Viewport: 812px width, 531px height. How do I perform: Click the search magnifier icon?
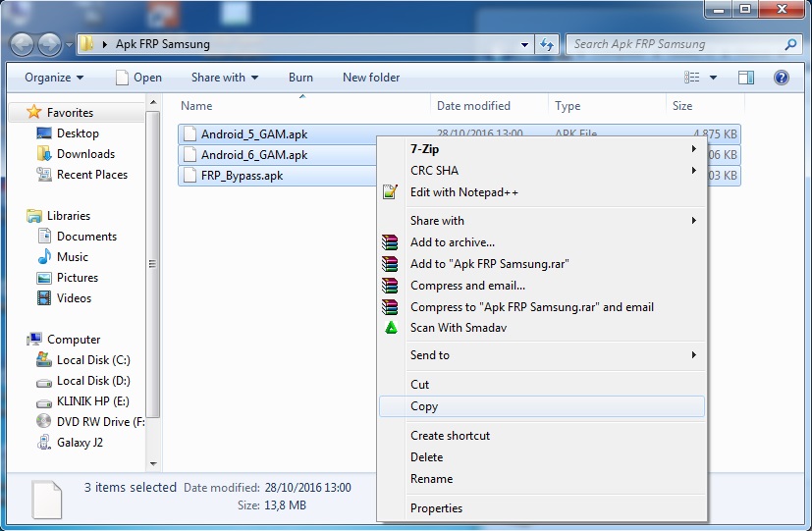tap(790, 44)
